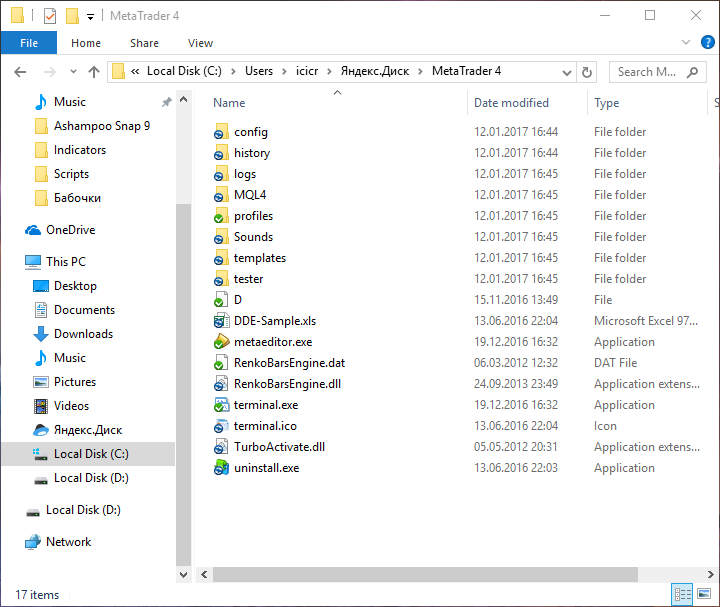Click the history folder icon
This screenshot has height=607, width=720.
(221, 153)
